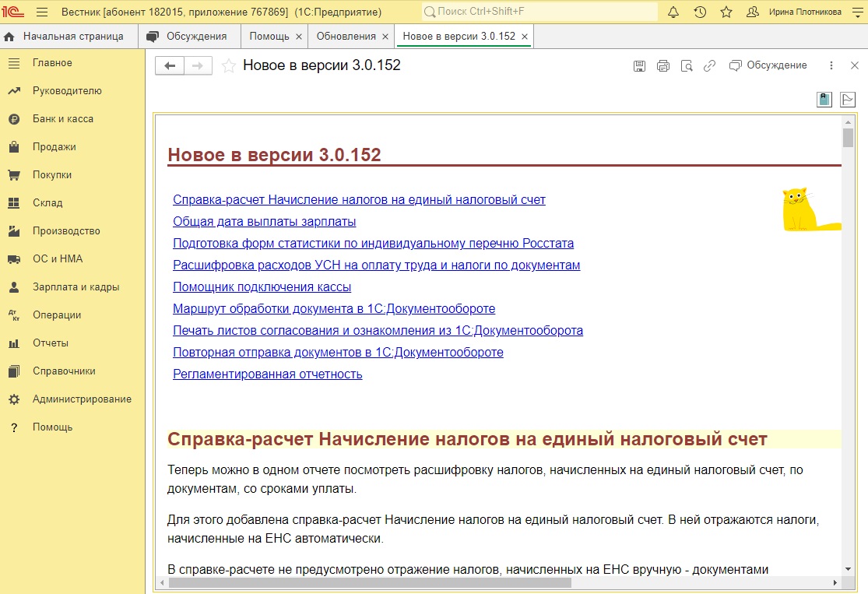Open Операции section
The image size is (868, 594).
click(x=72, y=315)
